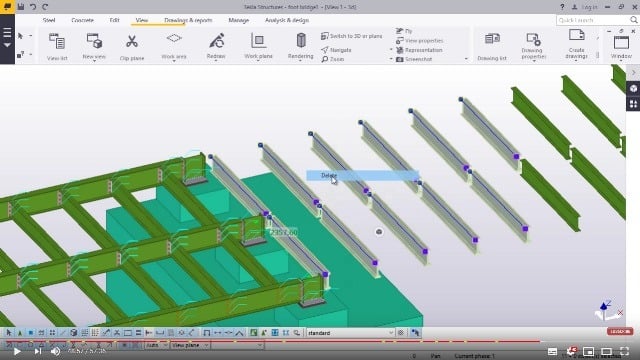The height and width of the screenshot is (360, 640).
Task: Toggle the rectangle selection switch
Action: click(128, 333)
